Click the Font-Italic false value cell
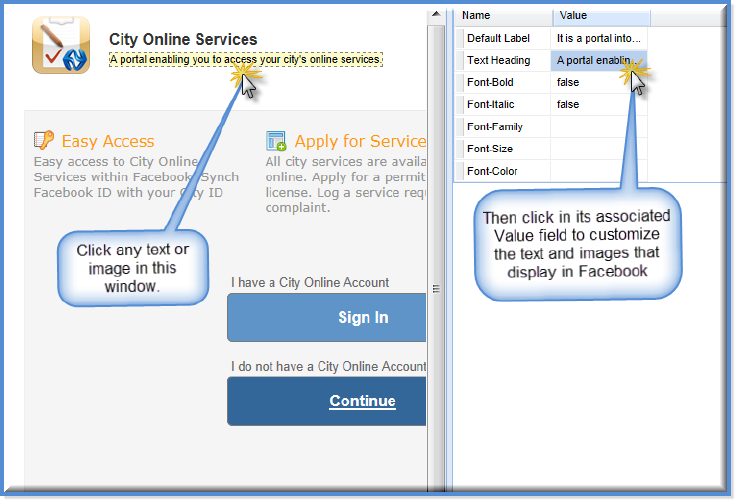Image resolution: width=737 pixels, height=502 pixels. click(599, 104)
